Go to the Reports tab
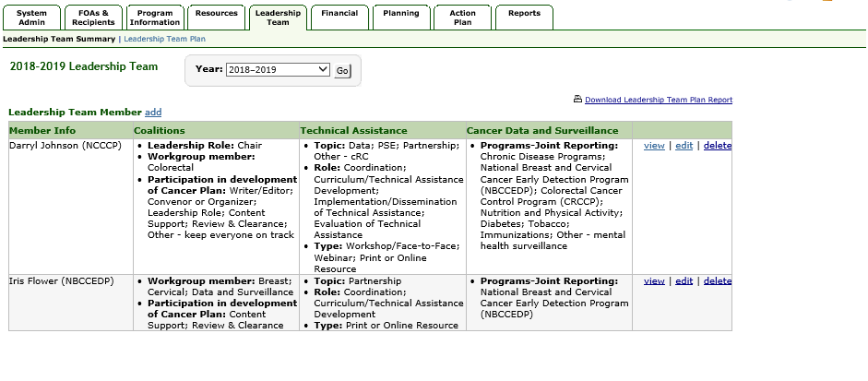 pos(524,14)
